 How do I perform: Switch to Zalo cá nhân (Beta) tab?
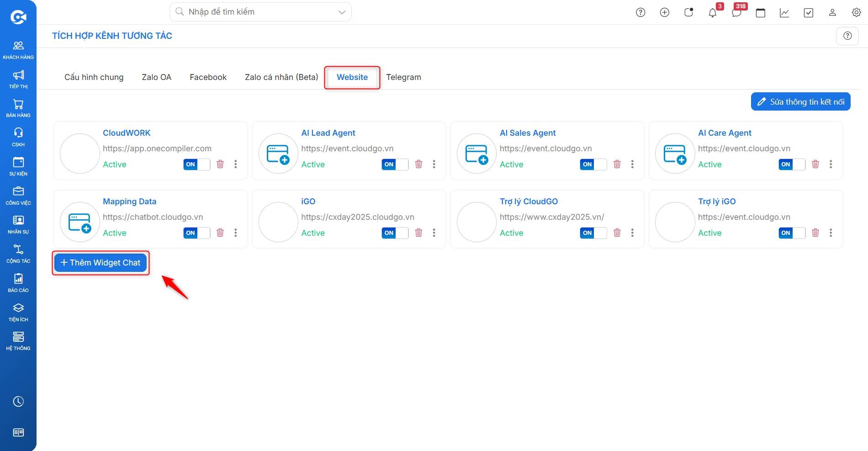click(x=281, y=77)
